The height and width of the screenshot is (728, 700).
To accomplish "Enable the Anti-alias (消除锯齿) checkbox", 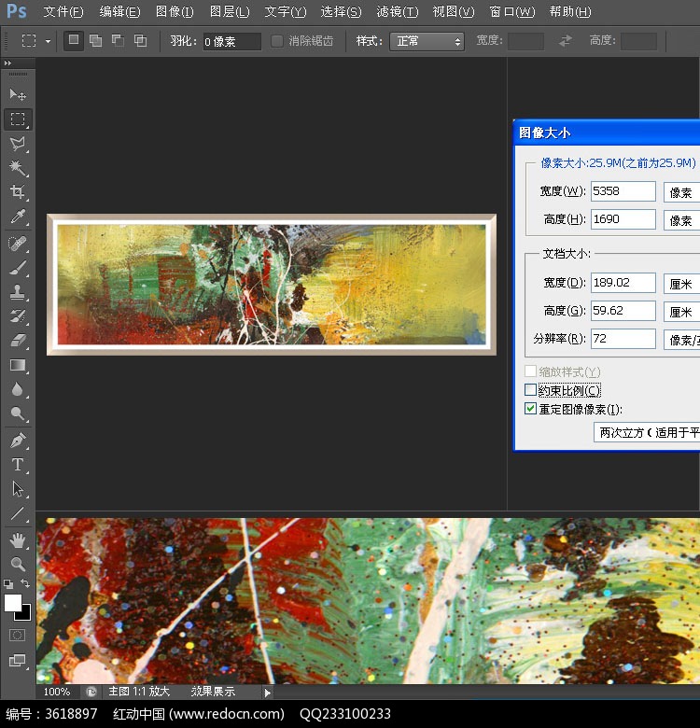I will tap(276, 41).
